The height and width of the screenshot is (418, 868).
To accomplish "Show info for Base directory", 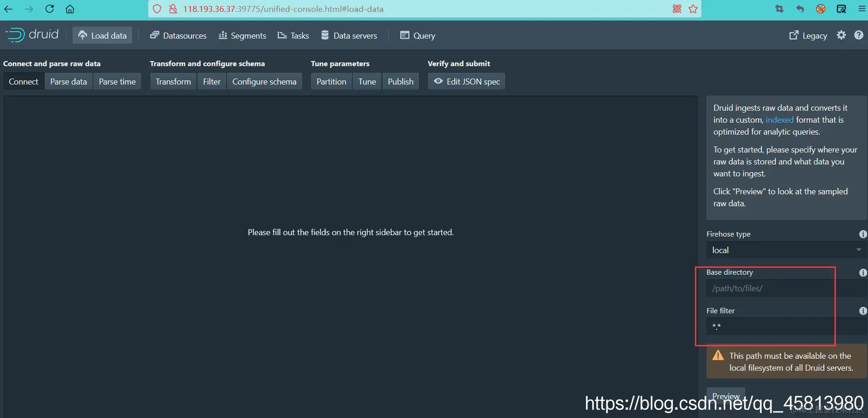I will point(863,272).
